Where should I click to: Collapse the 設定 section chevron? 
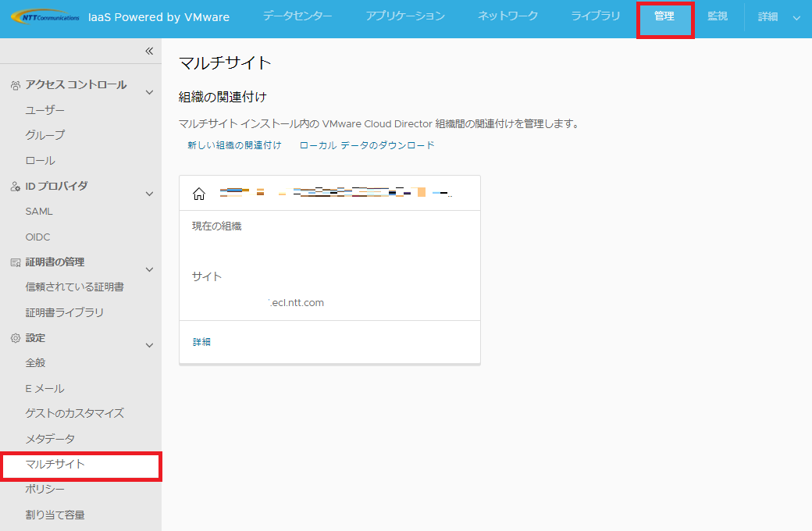(150, 345)
